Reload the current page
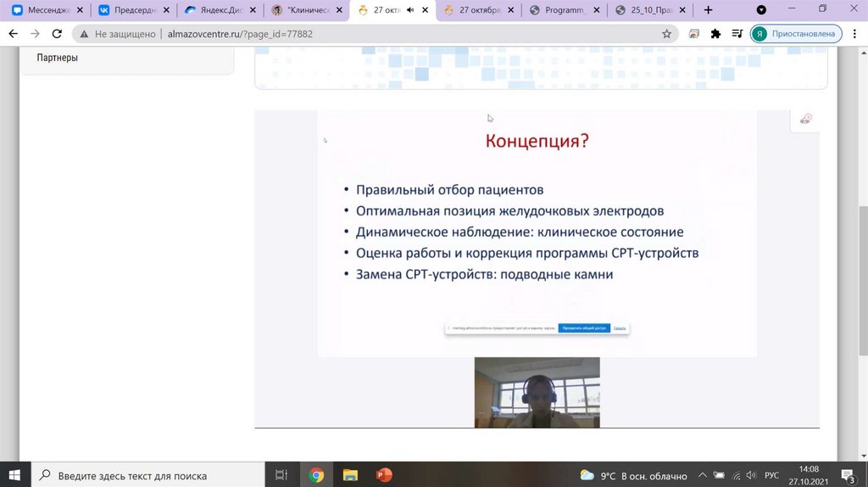The width and height of the screenshot is (868, 487). point(57,34)
